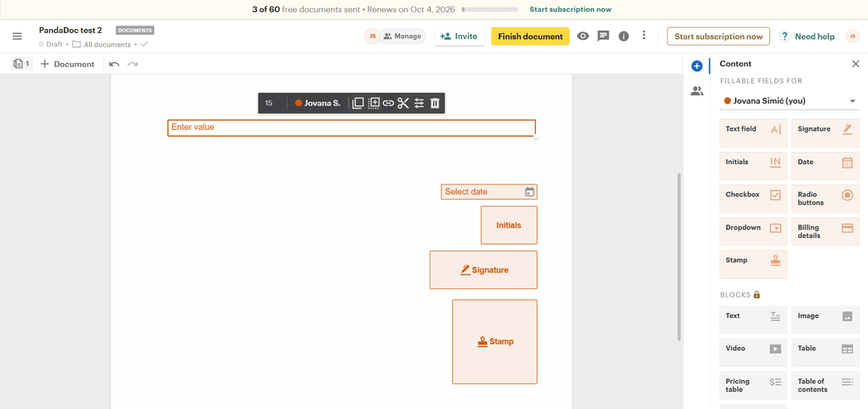The image size is (868, 409).
Task: Click the Enter value text field
Action: pyautogui.click(x=351, y=128)
